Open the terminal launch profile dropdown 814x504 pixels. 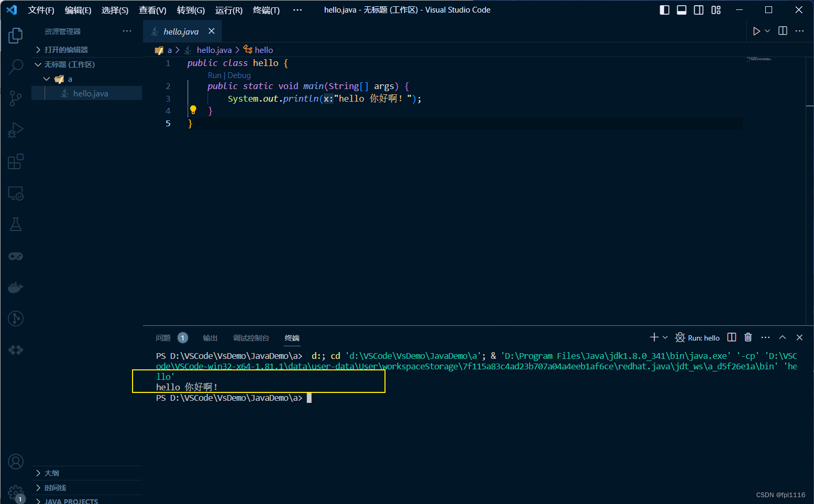tap(665, 337)
